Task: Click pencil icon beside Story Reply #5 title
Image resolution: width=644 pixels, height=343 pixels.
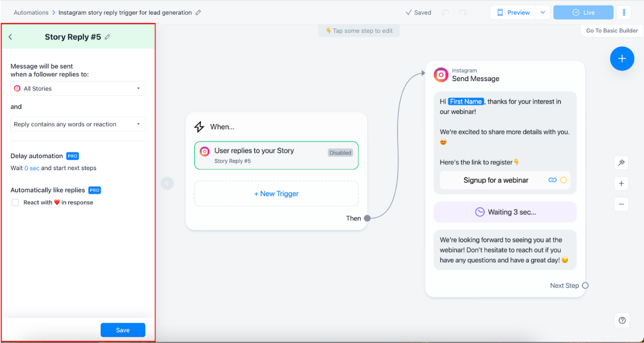Action: coord(107,37)
